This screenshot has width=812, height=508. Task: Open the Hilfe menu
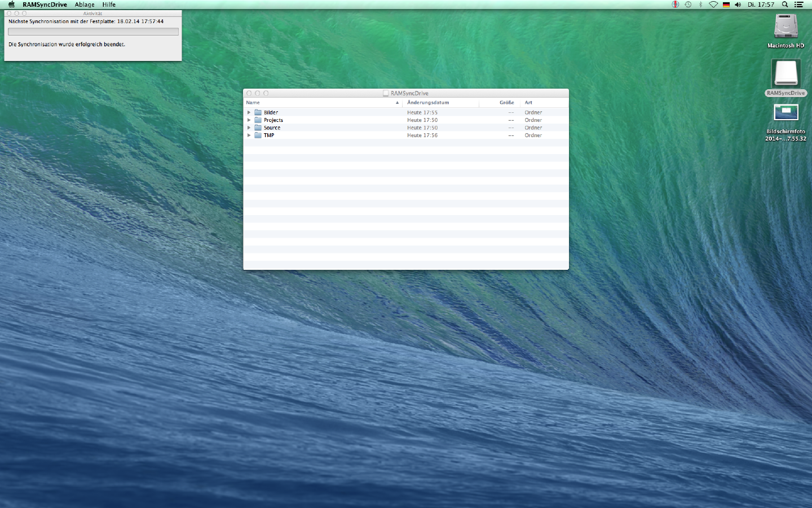[x=109, y=5]
